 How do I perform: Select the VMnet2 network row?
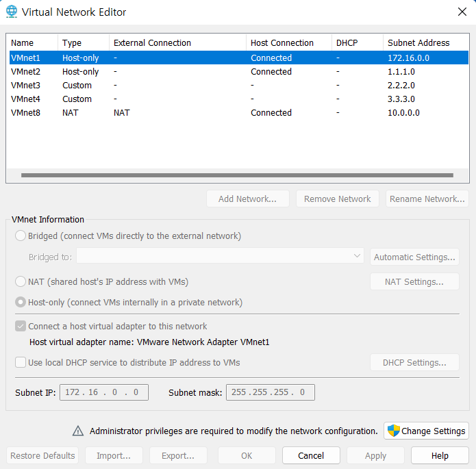239,72
